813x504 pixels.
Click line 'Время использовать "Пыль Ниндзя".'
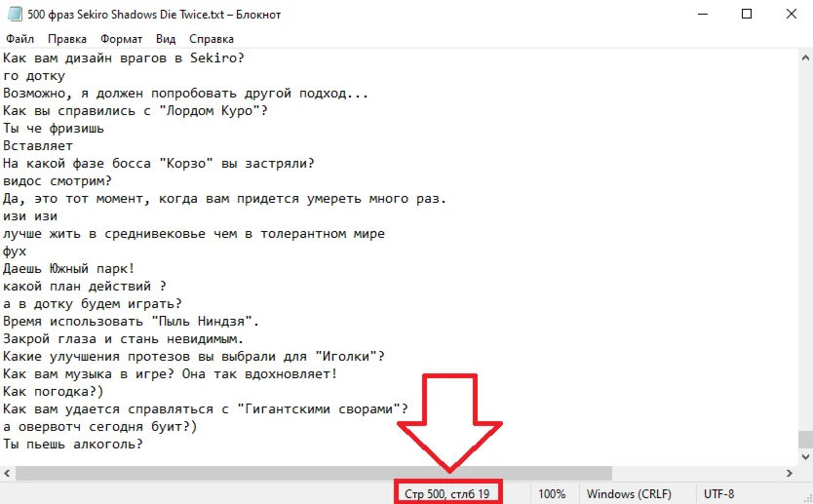click(132, 322)
